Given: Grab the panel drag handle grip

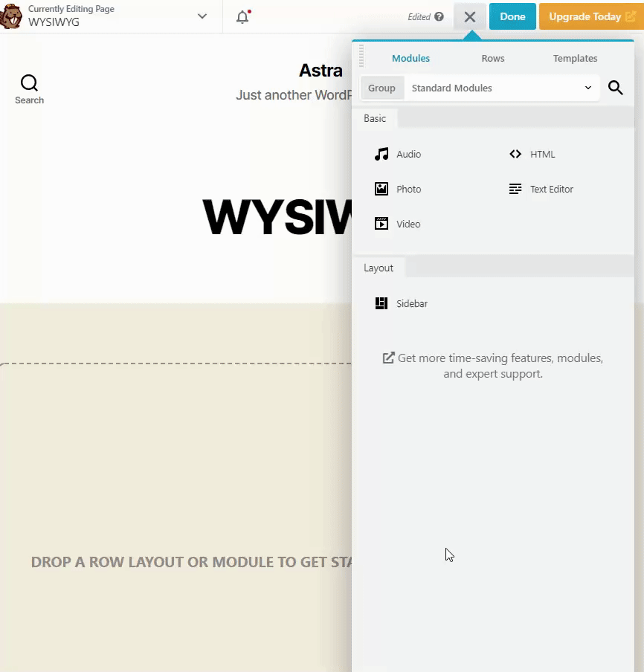Looking at the screenshot, I should click(361, 55).
